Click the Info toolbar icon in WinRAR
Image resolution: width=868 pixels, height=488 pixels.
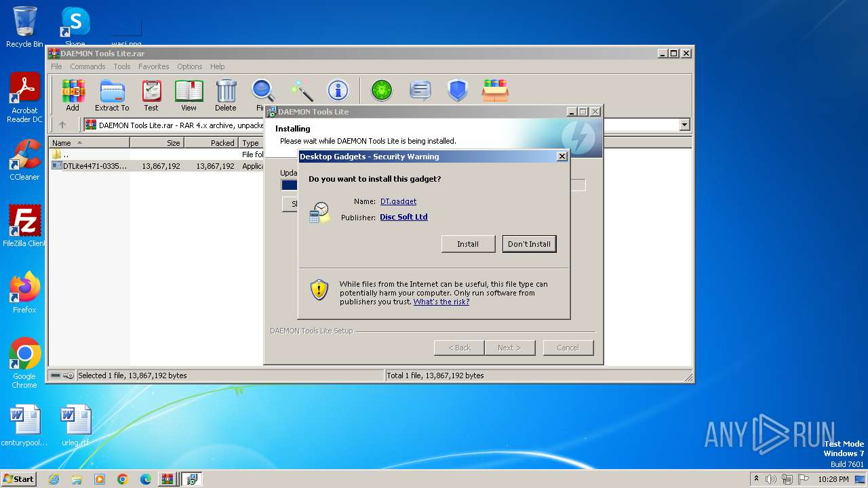[338, 90]
